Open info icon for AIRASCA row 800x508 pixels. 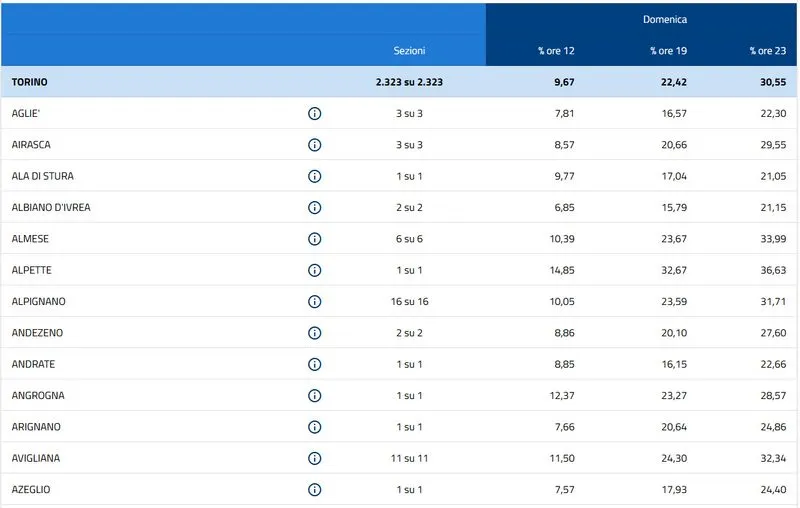314,145
